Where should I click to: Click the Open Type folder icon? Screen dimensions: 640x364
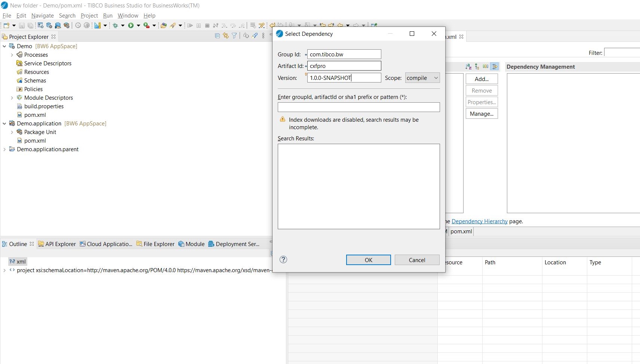163,25
